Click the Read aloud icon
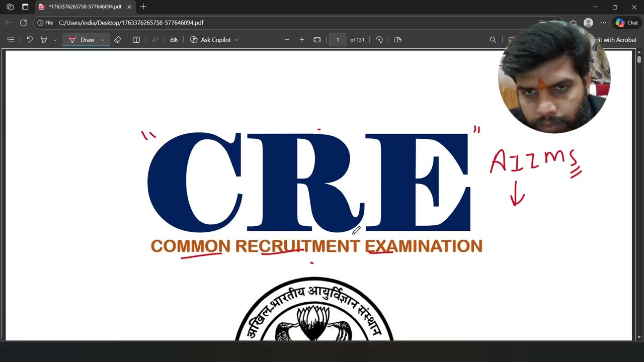This screenshot has width=644, height=362. [x=155, y=40]
